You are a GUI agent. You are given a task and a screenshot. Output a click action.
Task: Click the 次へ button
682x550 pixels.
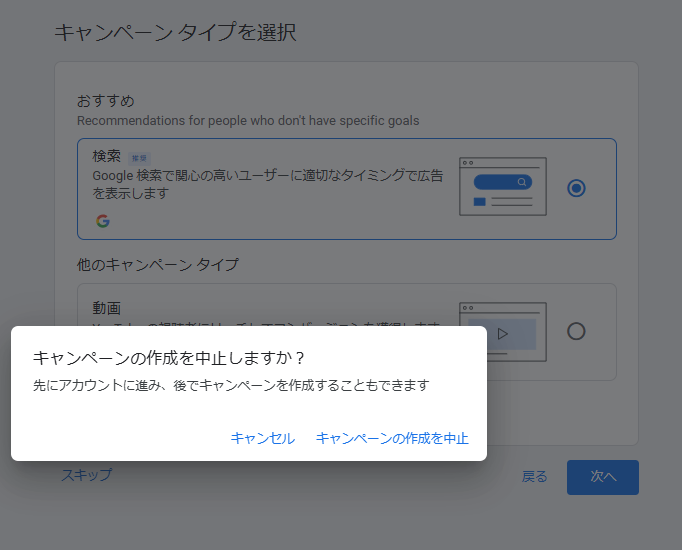coord(603,477)
